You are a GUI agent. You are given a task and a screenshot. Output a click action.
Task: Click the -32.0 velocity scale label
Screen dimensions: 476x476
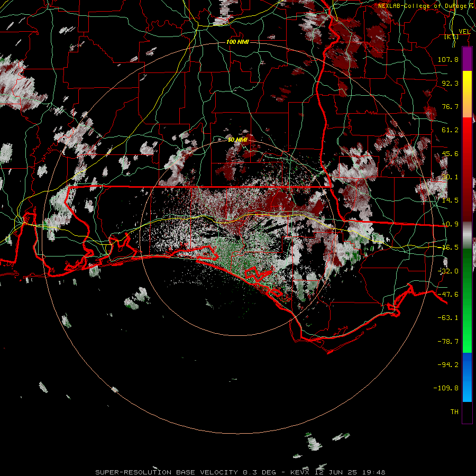[x=448, y=271]
